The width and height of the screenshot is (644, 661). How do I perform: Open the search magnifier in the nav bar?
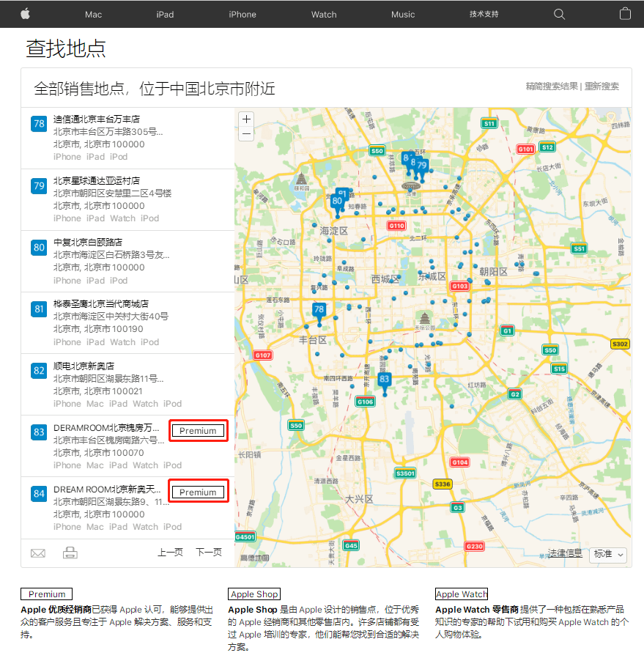pyautogui.click(x=559, y=14)
